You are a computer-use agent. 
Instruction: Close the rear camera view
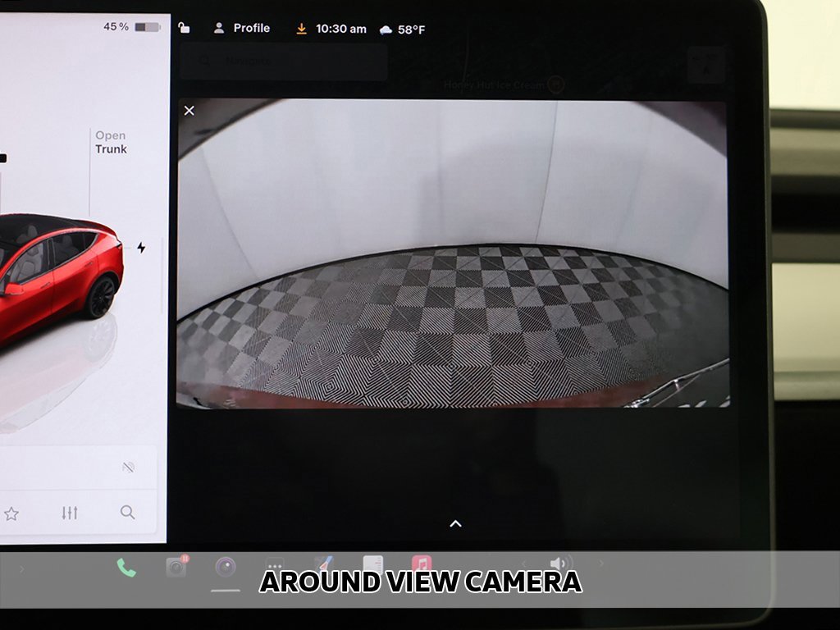tap(189, 111)
